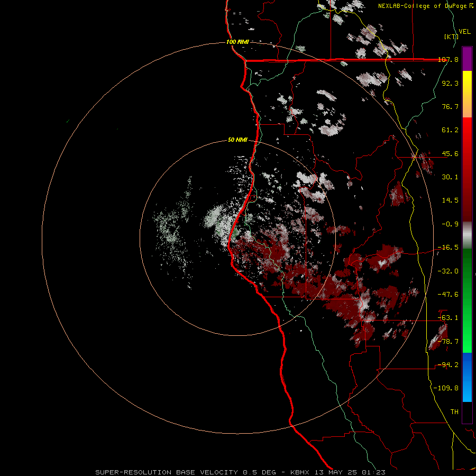Pick the dark TH segment of the color bar

tap(467, 413)
